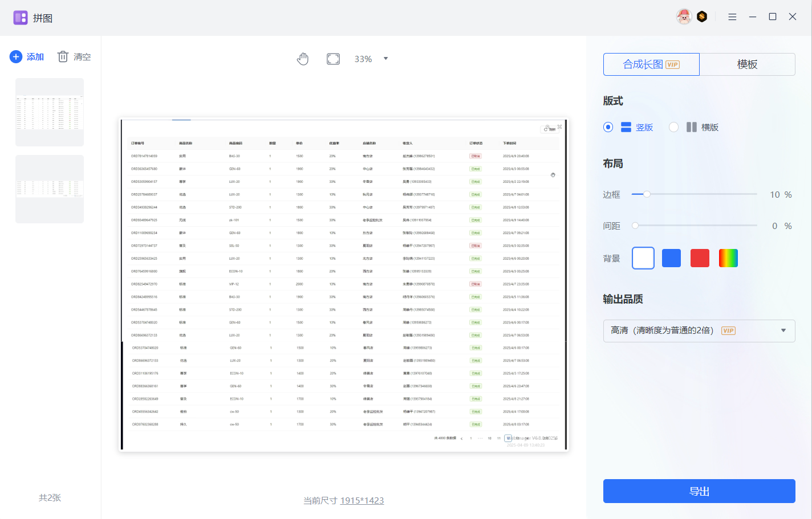
Task: Click the gold VIP badge icon
Action: pyautogui.click(x=702, y=17)
